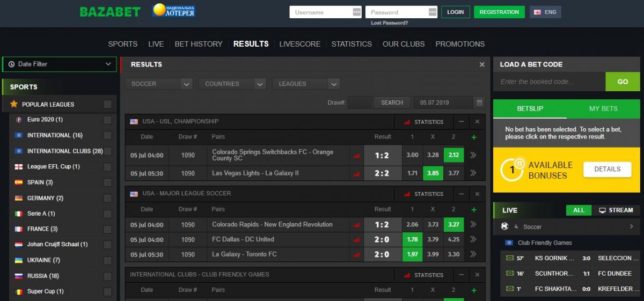This screenshot has height=301, width=644.
Task: Open the BAZABET logo home link
Action: click(110, 11)
